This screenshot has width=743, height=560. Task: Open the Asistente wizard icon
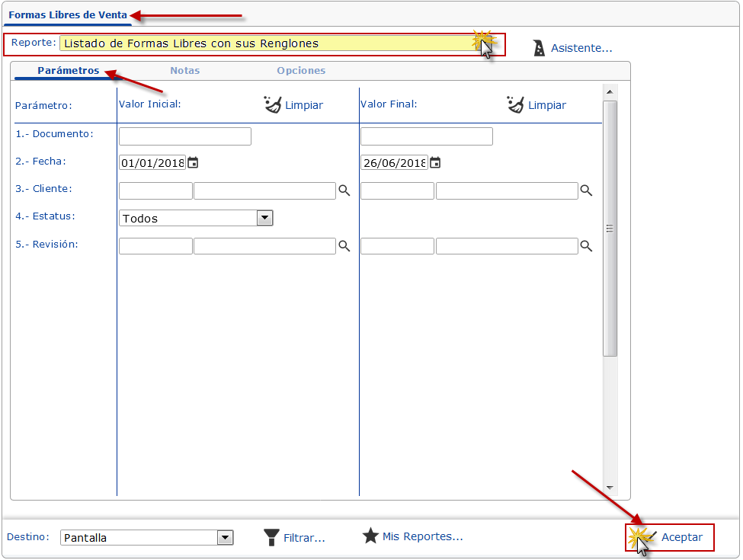[x=539, y=48]
